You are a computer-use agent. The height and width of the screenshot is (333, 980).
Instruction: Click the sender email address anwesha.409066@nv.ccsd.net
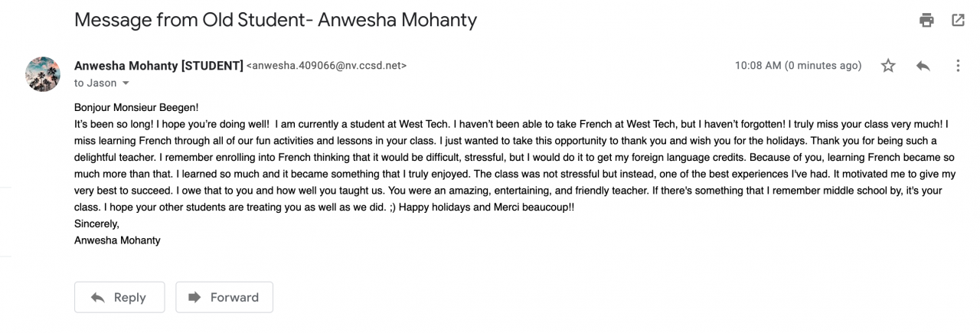(x=326, y=66)
